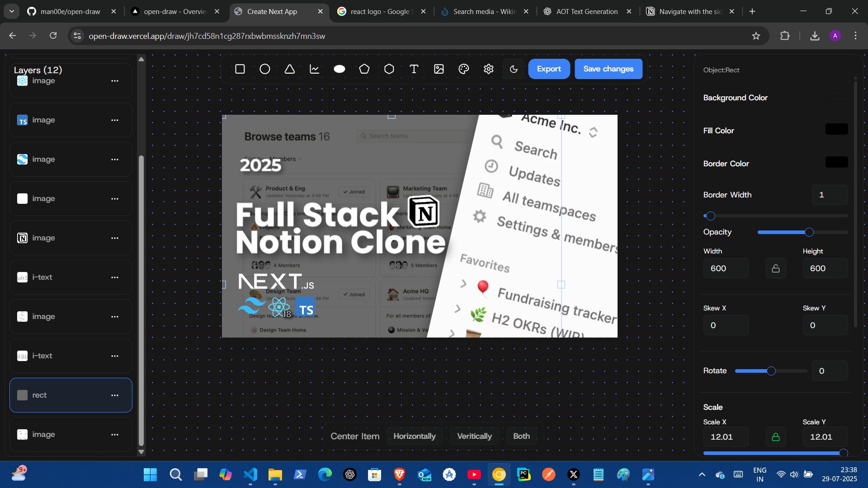Click the Export button
Image resolution: width=868 pixels, height=488 pixels.
click(549, 69)
